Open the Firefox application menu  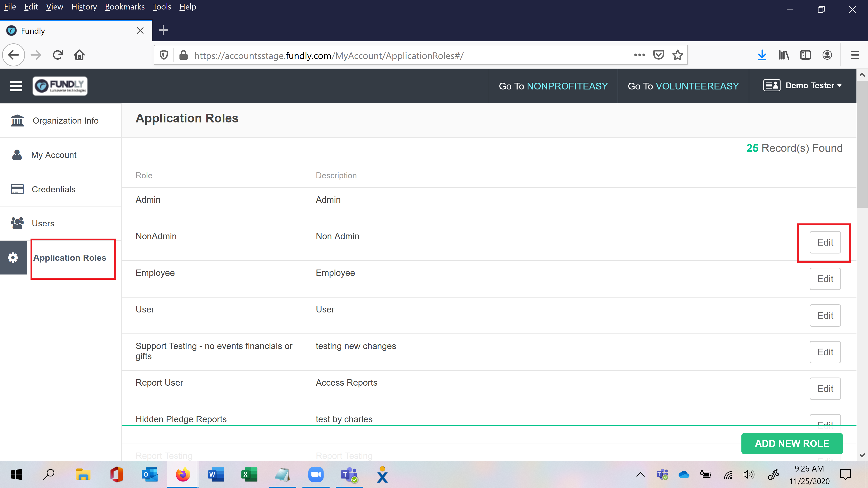tap(855, 55)
